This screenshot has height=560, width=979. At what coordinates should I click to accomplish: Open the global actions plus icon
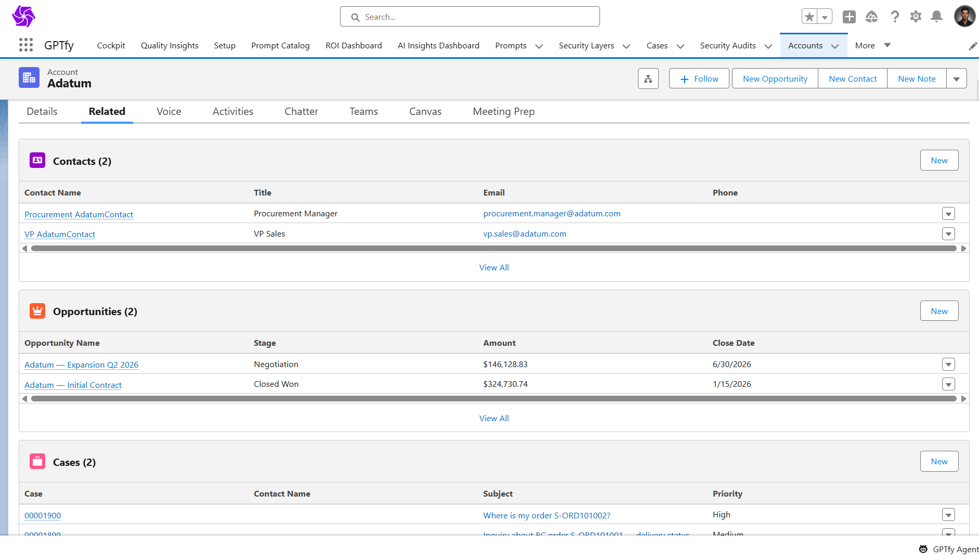click(x=849, y=17)
